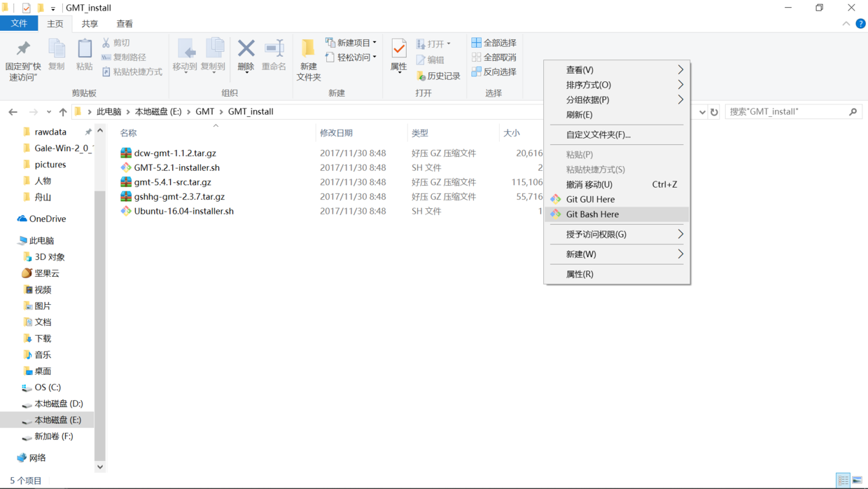Switch to the 查看 ribbon tab
This screenshot has height=489, width=868.
125,24
